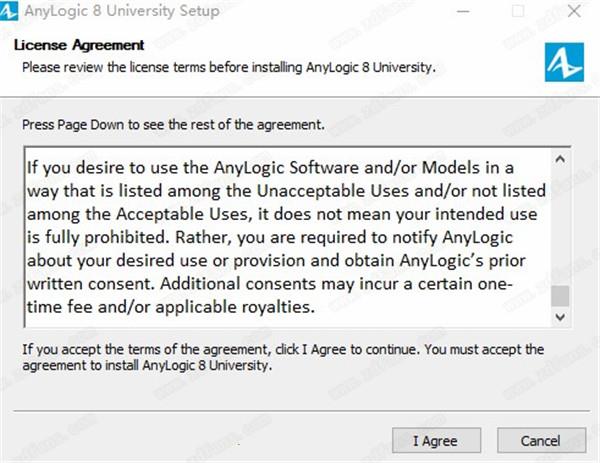Click the scrollbar track above the thumb
Image resolution: width=600 pixels, height=463 pixels.
click(560, 227)
